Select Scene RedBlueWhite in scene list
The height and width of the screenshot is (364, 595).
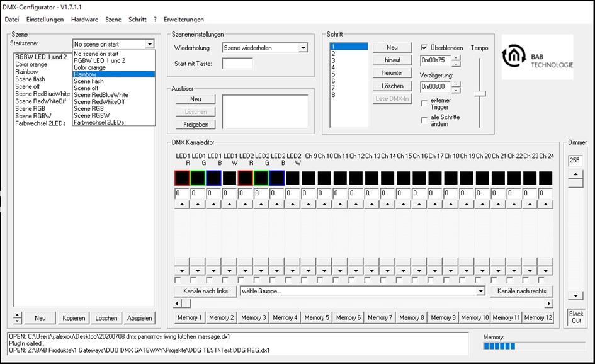pyautogui.click(x=43, y=94)
